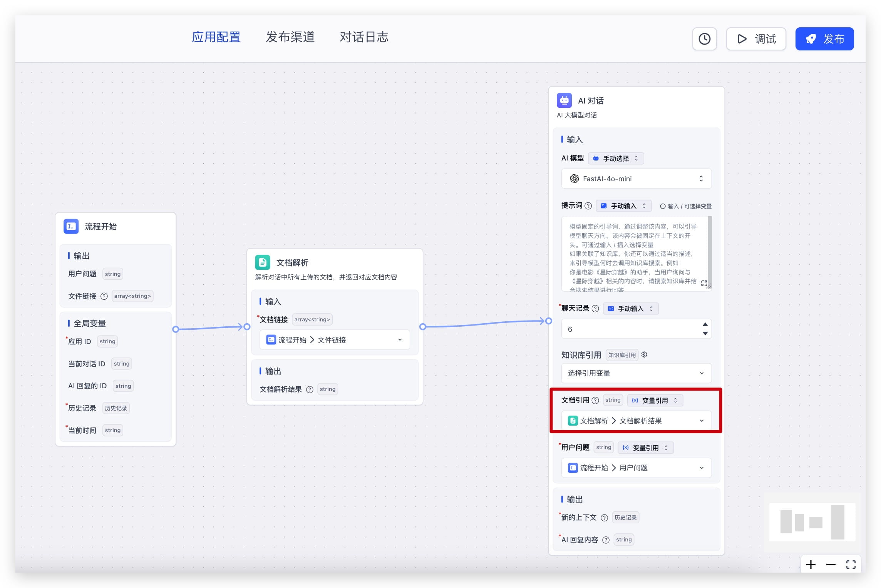The height and width of the screenshot is (588, 881).
Task: Switch to 对话日志 tab
Action: tap(364, 37)
